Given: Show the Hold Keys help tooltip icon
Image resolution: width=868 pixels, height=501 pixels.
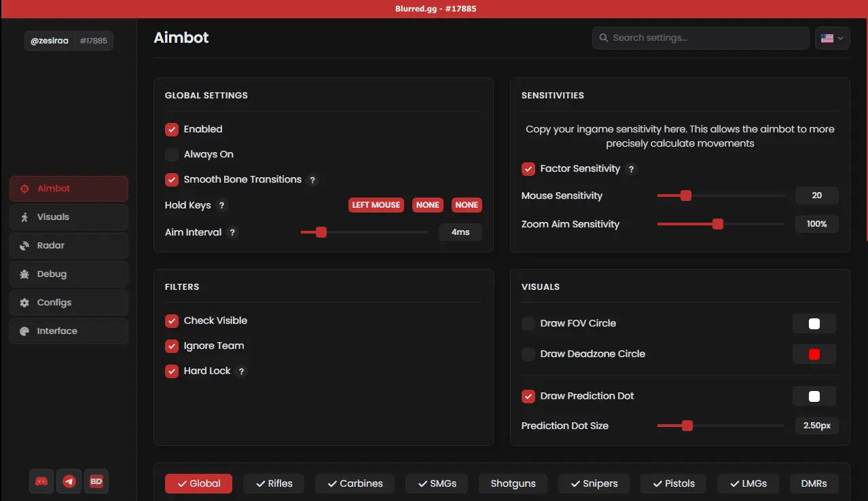Looking at the screenshot, I should [x=222, y=205].
